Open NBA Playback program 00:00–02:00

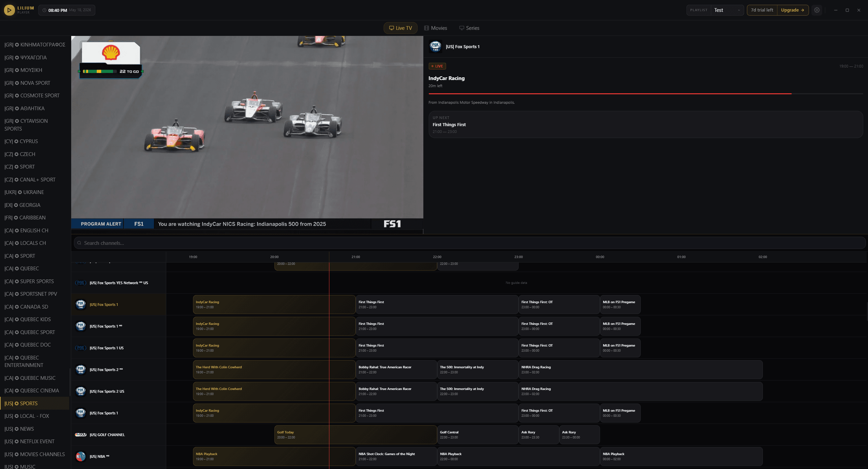pos(681,456)
